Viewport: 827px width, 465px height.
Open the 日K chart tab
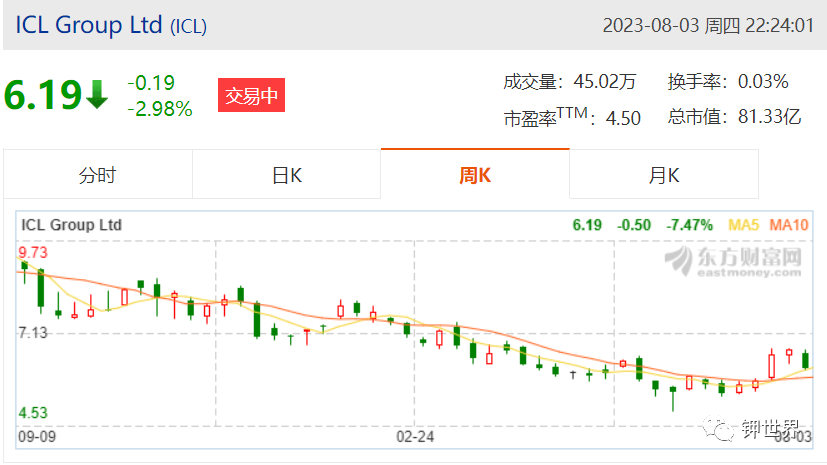(286, 175)
